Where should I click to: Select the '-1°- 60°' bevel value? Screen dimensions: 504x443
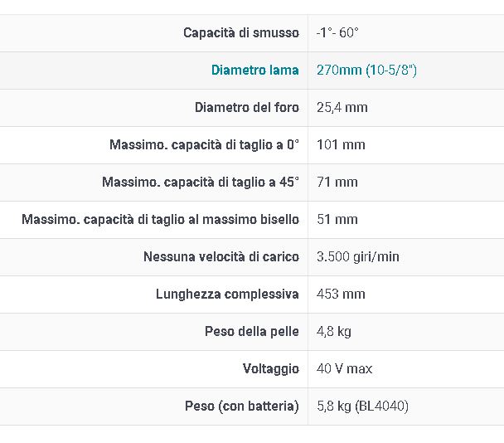tap(337, 32)
